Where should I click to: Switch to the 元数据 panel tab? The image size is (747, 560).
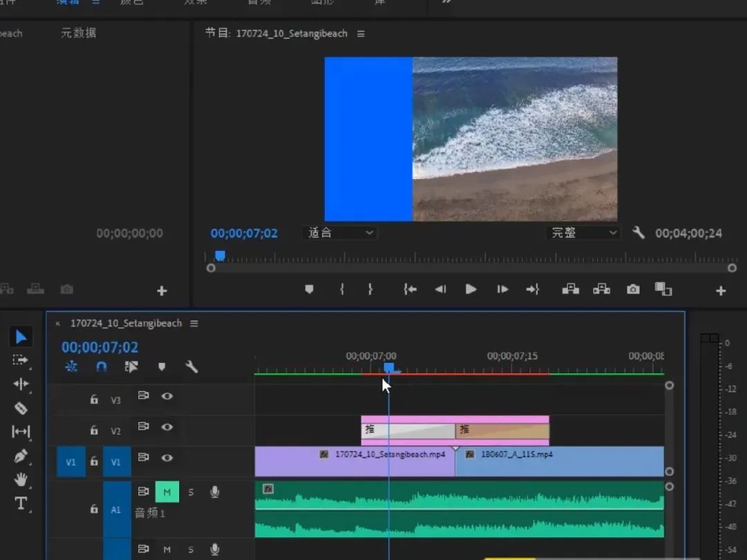pyautogui.click(x=78, y=33)
